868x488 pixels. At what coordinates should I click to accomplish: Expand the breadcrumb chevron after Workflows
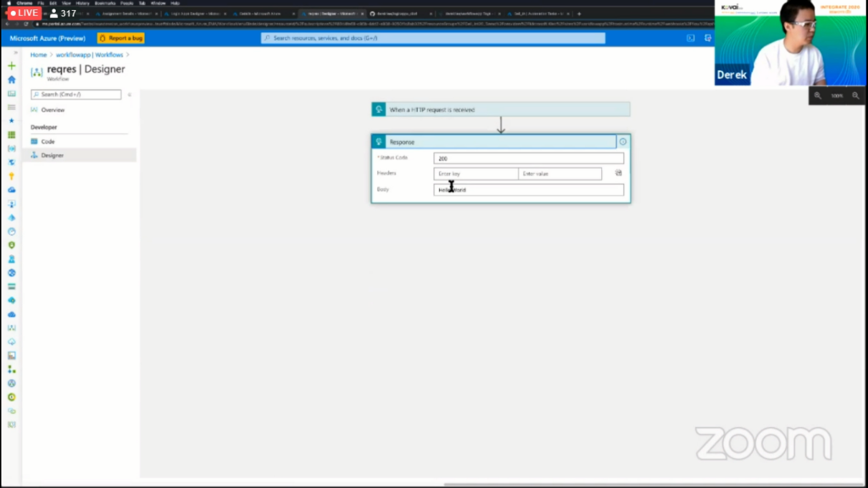[127, 54]
